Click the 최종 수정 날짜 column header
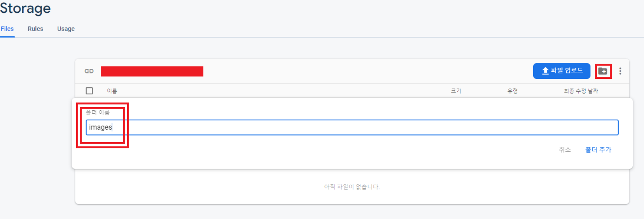The image size is (644, 219). click(x=581, y=91)
